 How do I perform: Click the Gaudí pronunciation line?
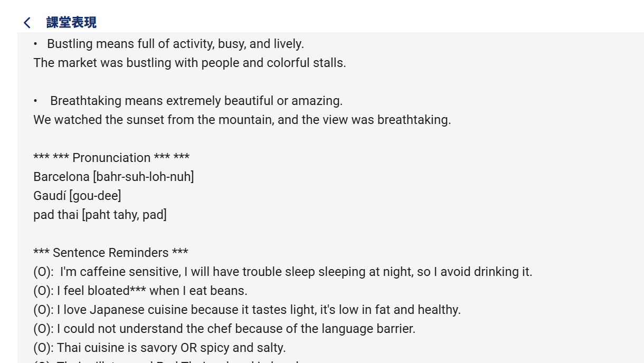(x=77, y=196)
